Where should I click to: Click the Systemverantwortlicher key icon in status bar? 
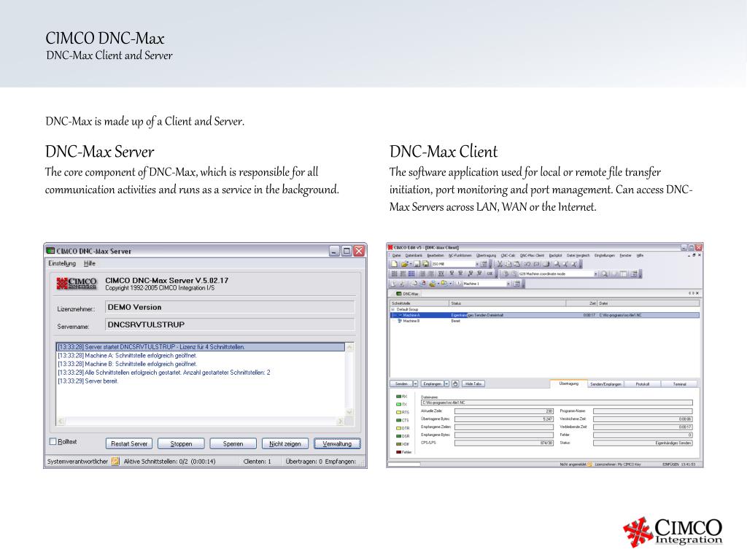[115, 461]
